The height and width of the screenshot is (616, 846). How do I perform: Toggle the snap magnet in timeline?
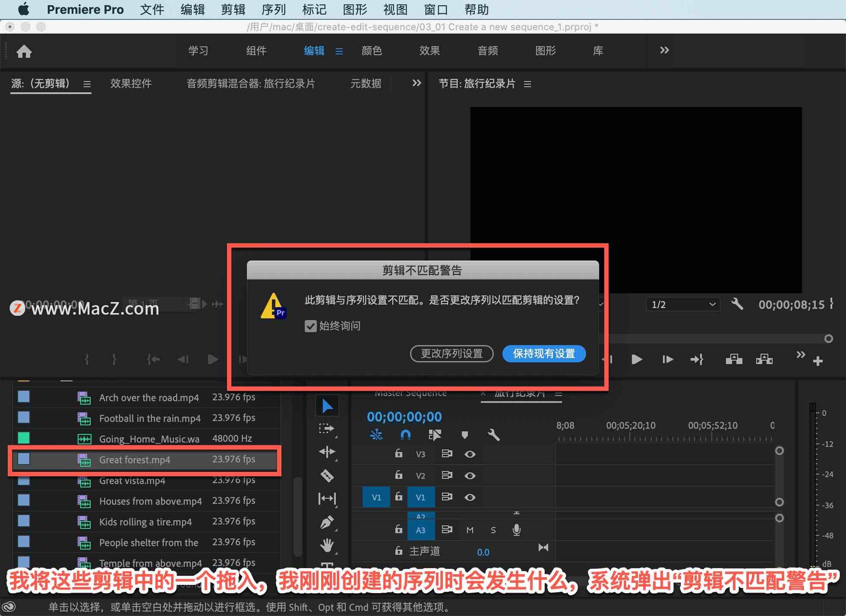(405, 435)
